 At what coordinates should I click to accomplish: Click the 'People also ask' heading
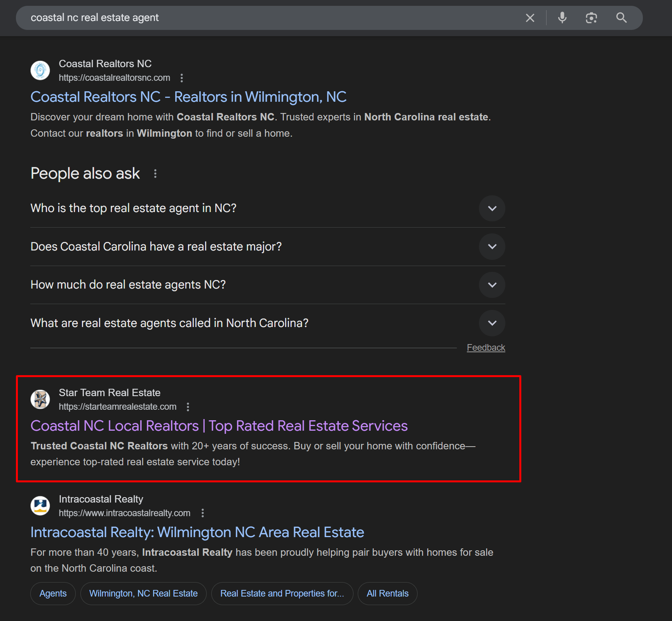pos(85,174)
